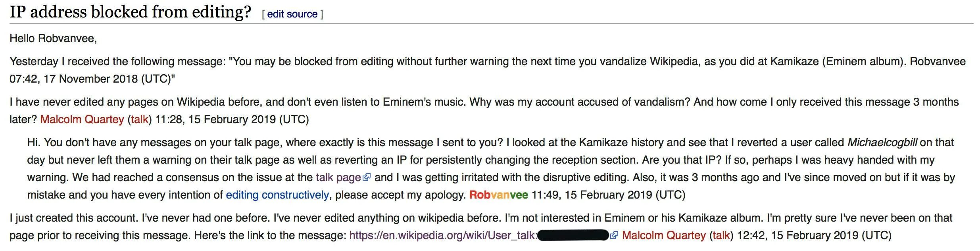Click the "IP address blocked from editing?" heading
980x251 pixels.
coord(131,12)
